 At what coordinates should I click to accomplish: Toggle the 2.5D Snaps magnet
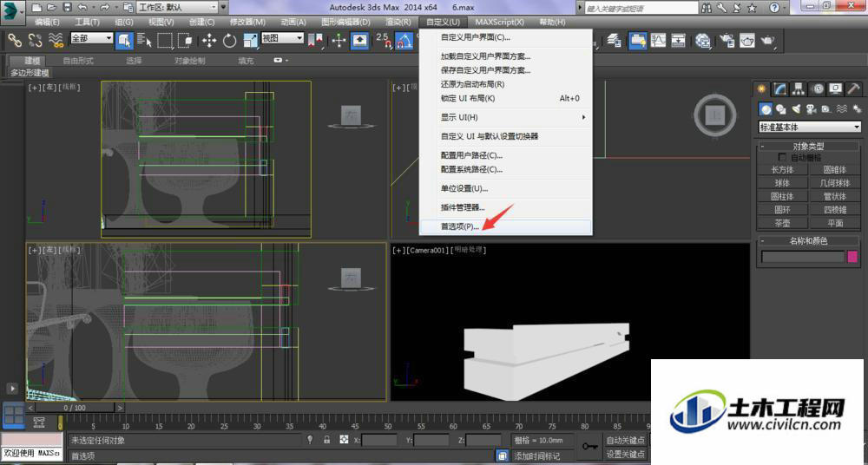tap(383, 40)
